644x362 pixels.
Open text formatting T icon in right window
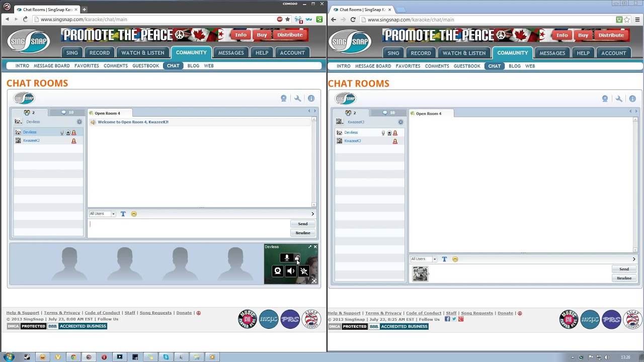(x=444, y=259)
